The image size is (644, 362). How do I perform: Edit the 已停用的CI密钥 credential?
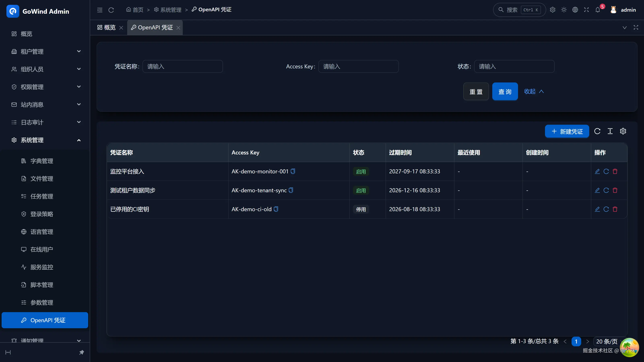pyautogui.click(x=597, y=209)
